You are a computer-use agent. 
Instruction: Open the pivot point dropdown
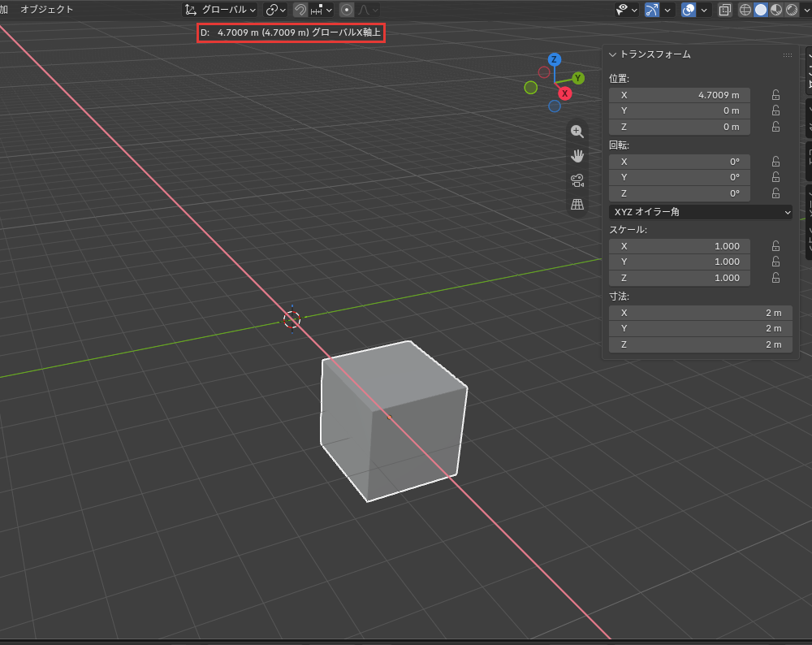tap(275, 10)
